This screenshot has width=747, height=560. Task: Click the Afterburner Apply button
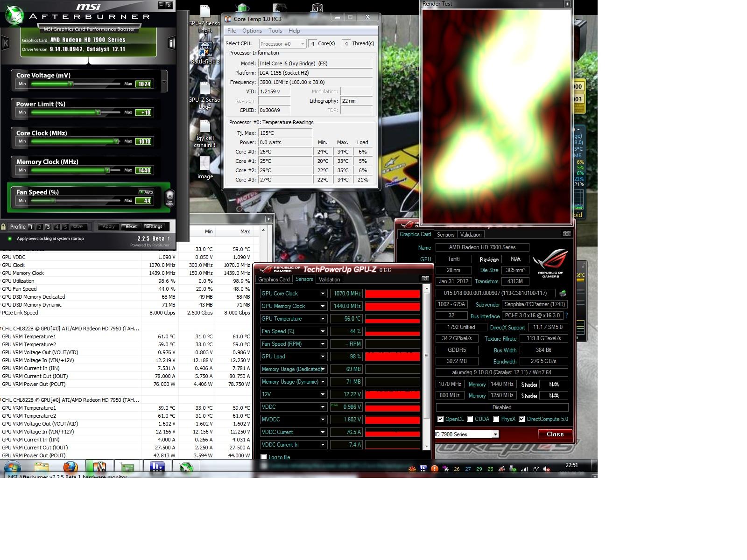pos(108,227)
